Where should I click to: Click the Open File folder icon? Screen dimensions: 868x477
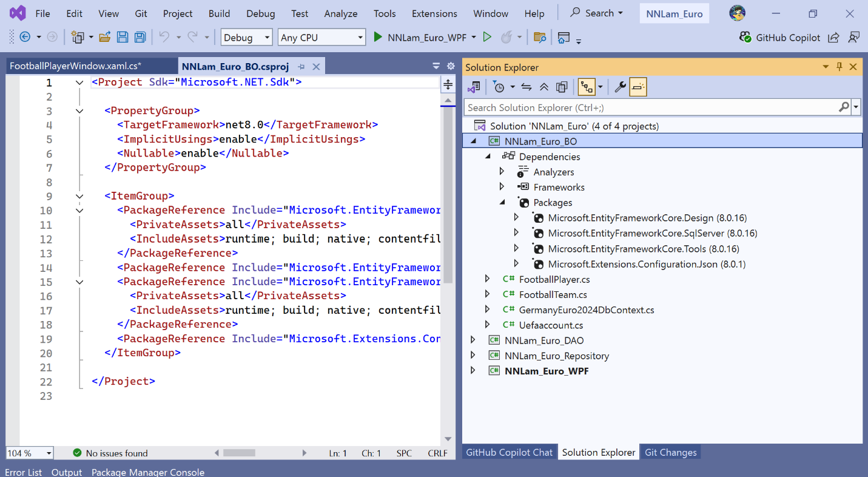(105, 37)
